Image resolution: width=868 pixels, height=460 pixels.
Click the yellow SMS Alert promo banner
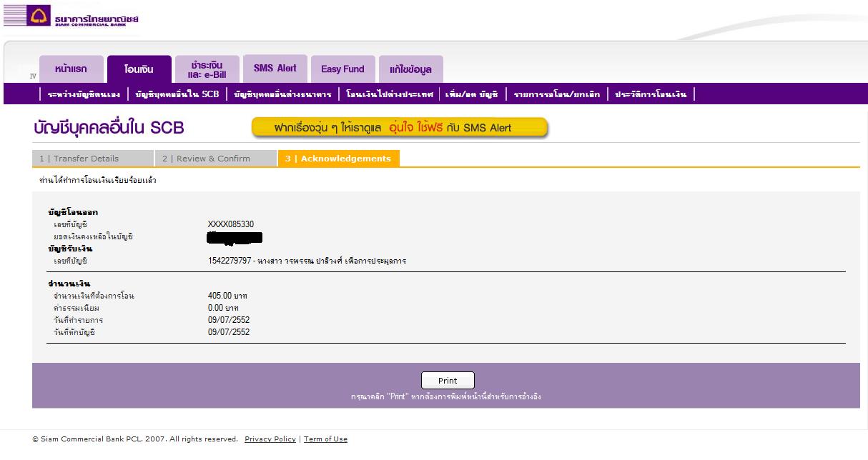point(400,128)
